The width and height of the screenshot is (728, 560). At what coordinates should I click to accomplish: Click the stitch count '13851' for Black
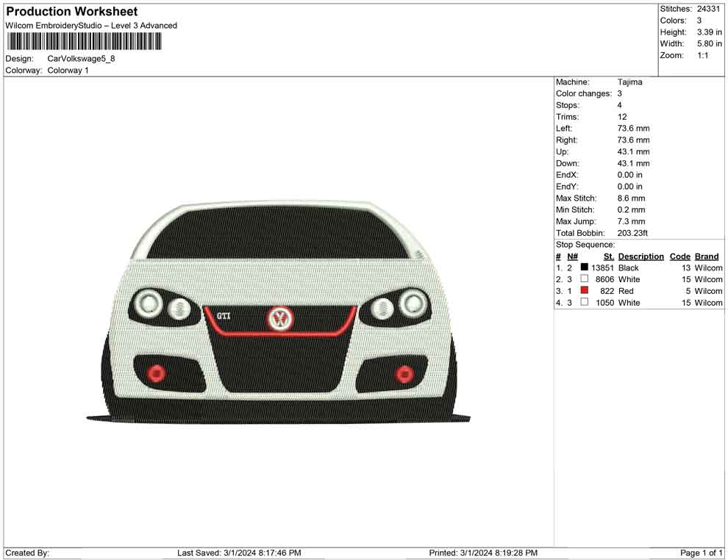[602, 268]
